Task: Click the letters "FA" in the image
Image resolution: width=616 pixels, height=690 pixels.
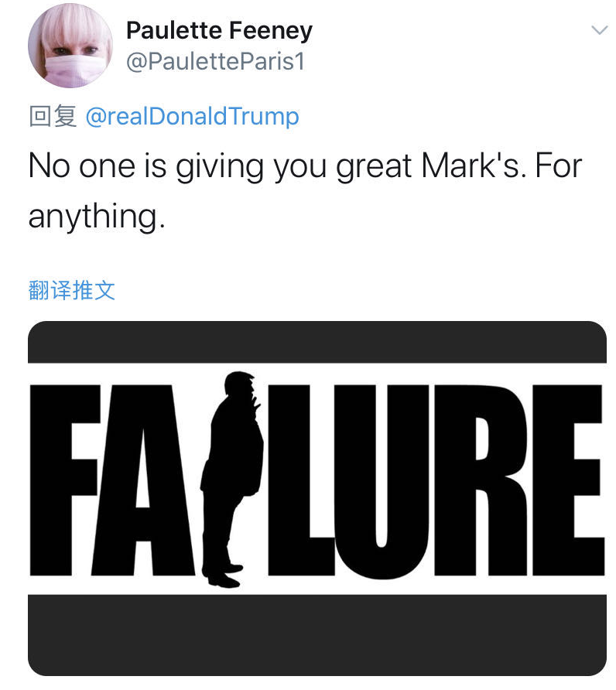Action: coord(116,480)
